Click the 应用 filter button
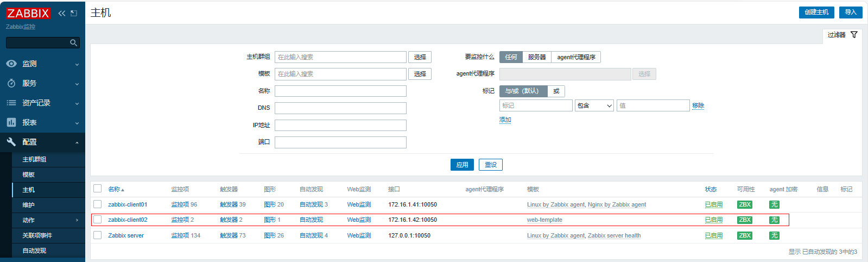868x262 pixels. click(462, 165)
